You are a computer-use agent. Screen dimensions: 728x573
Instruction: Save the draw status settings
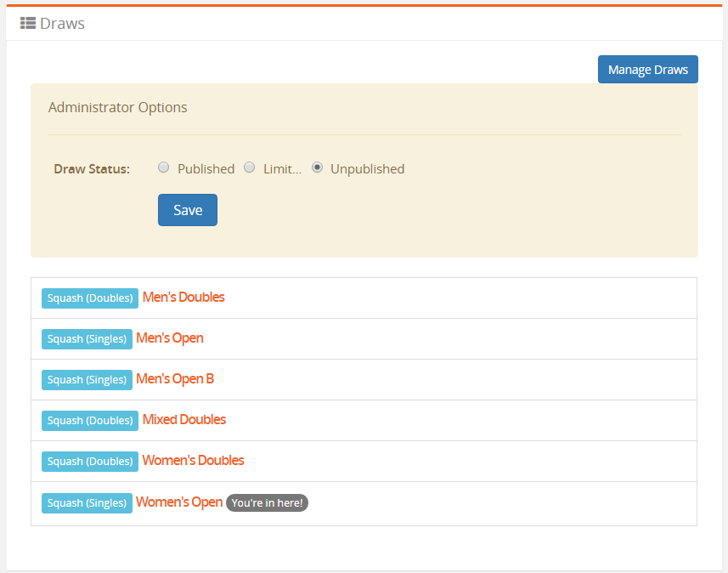(x=188, y=210)
